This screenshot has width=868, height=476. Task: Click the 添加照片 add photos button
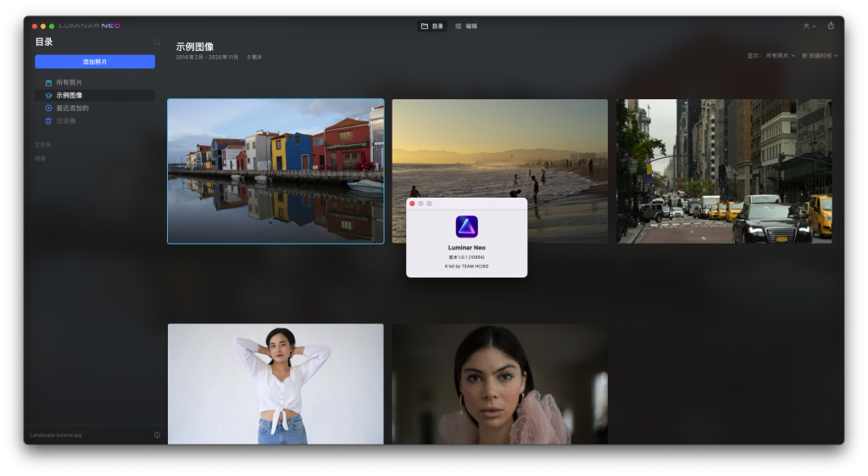pos(95,61)
